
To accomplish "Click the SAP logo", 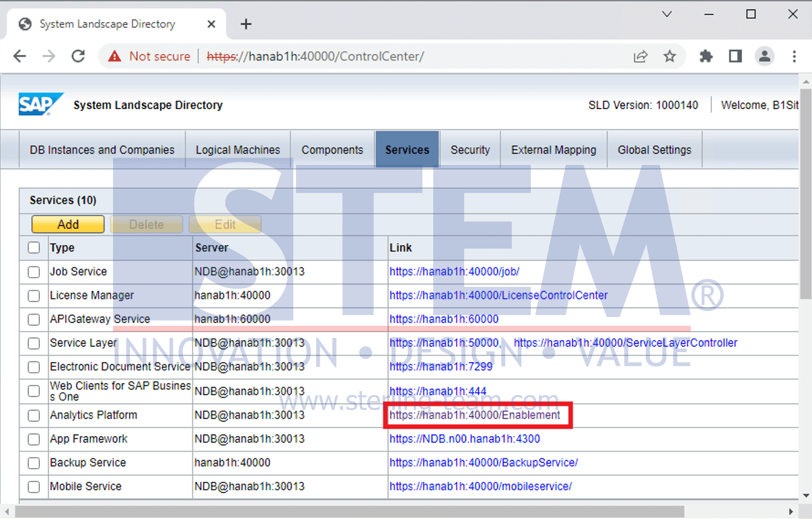I will click(x=41, y=105).
